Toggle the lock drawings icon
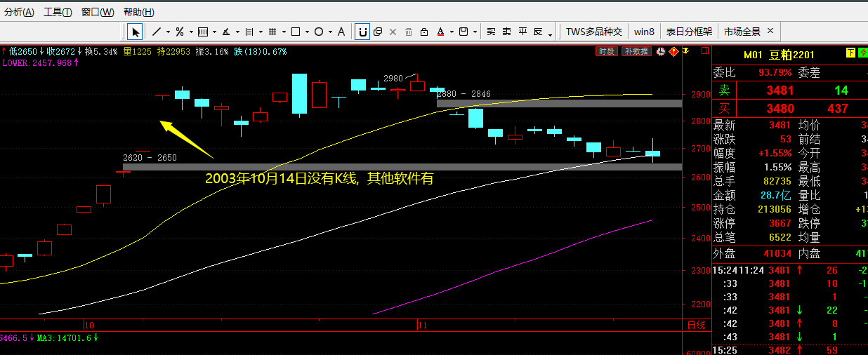 [424, 32]
